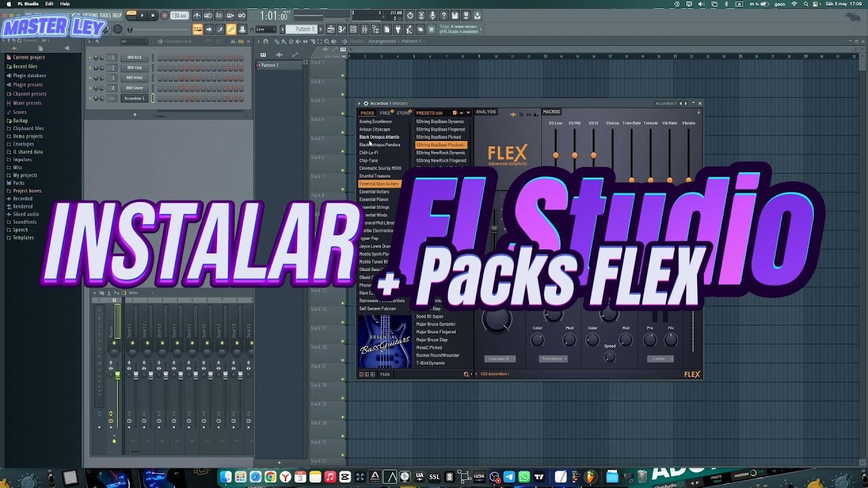This screenshot has height=488, width=868.
Task: Switch to the FLEX STORE tab
Action: (x=403, y=113)
